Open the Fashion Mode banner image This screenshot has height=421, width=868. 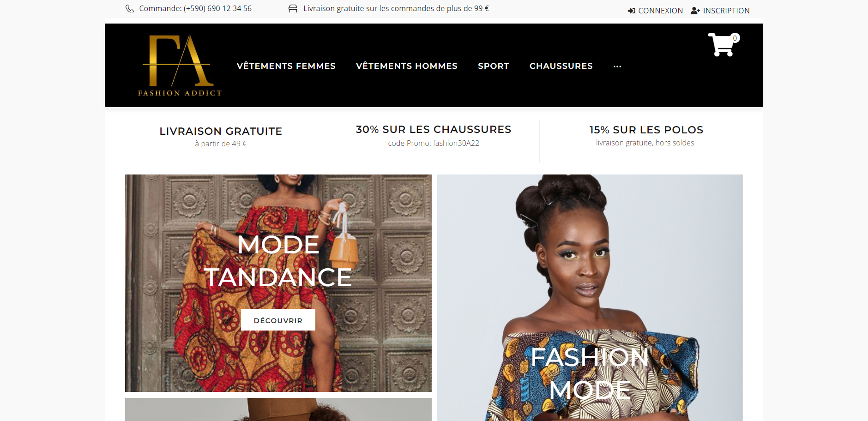coord(590,298)
